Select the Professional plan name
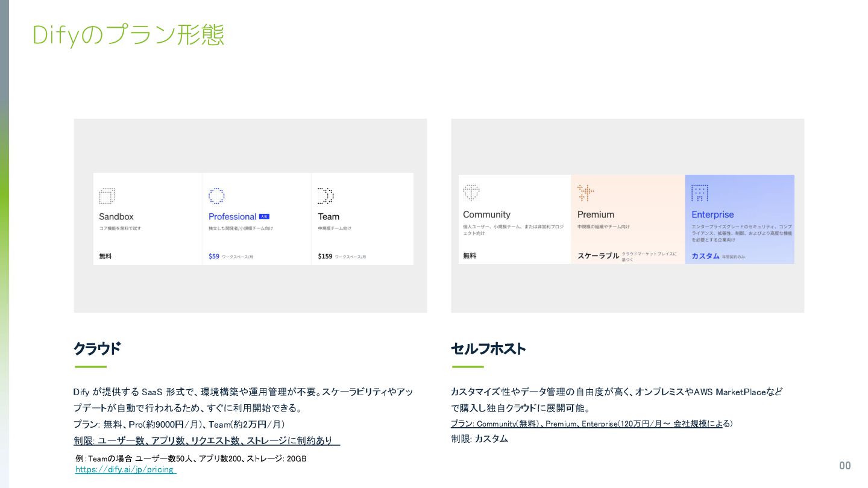The height and width of the screenshot is (488, 868). (x=232, y=216)
